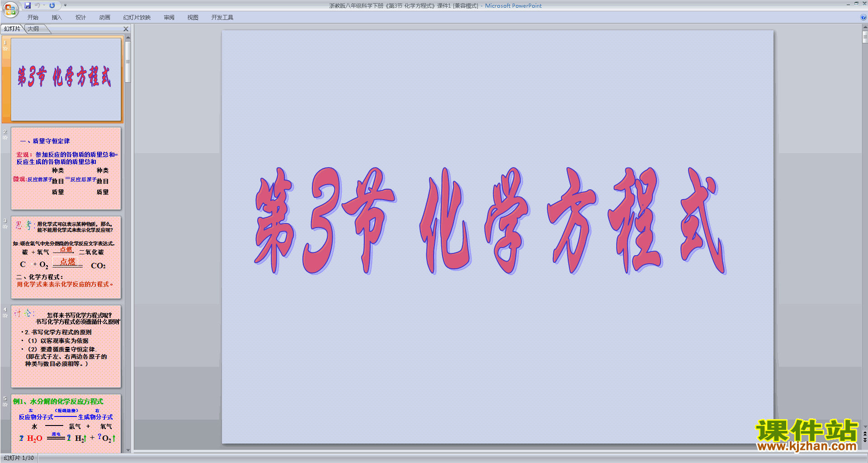868x463 pixels.
Task: Select slide 3 thumbnail about 化学方程式 definition
Action: pyautogui.click(x=66, y=257)
